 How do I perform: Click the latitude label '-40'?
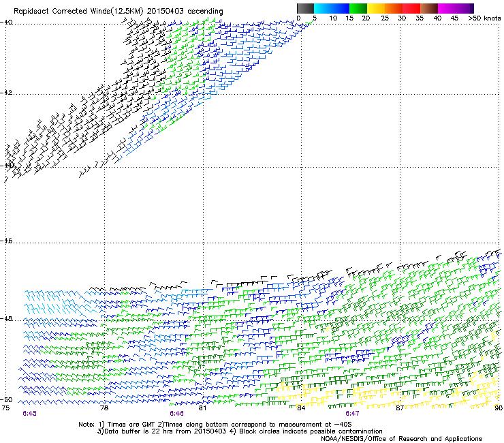coord(6,22)
